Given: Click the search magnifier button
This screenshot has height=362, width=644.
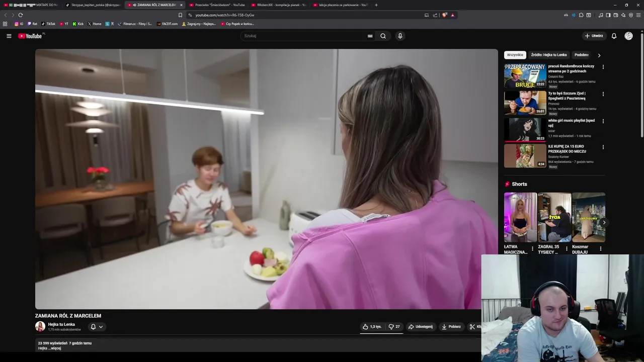Looking at the screenshot, I should 383,36.
